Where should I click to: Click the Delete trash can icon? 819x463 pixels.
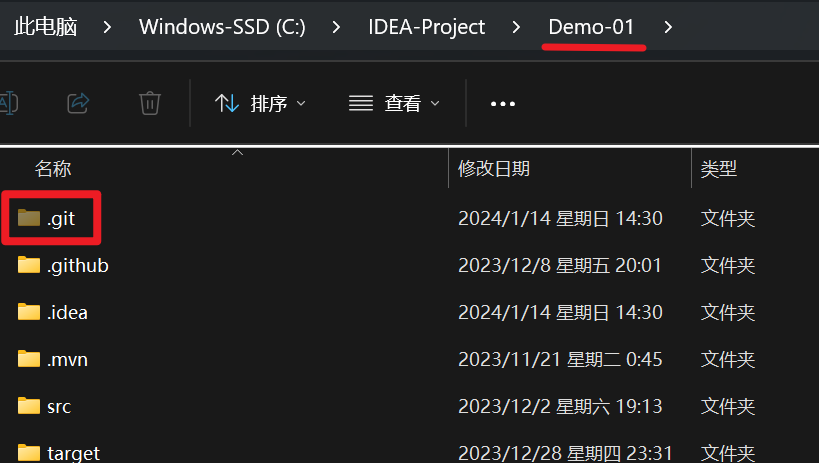coord(150,103)
